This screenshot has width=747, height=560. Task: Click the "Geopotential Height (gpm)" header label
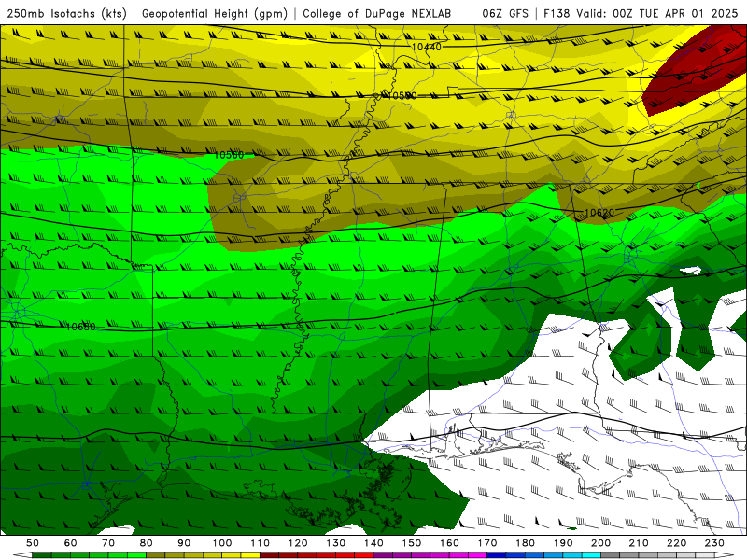[215, 14]
